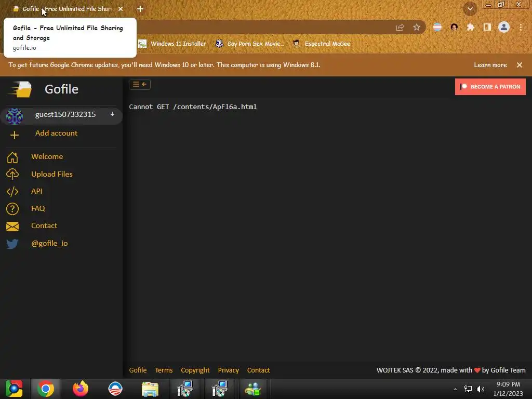Open the API sidebar link
Screen dimensions: 532x399
(37, 191)
